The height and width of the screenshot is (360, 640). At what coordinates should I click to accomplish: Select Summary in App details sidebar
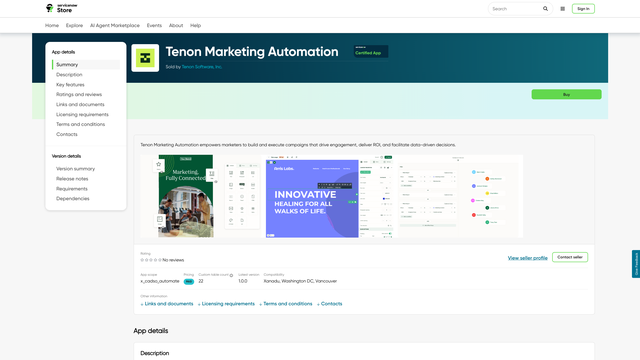pos(86,64)
